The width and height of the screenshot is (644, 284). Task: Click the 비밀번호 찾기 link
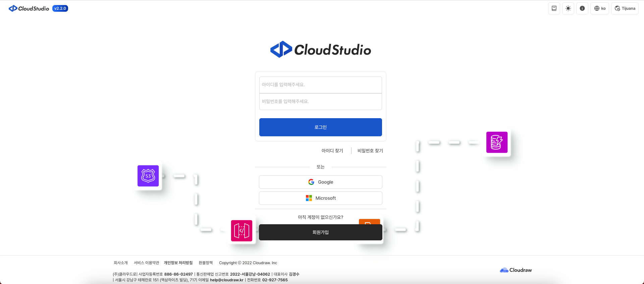pos(370,151)
